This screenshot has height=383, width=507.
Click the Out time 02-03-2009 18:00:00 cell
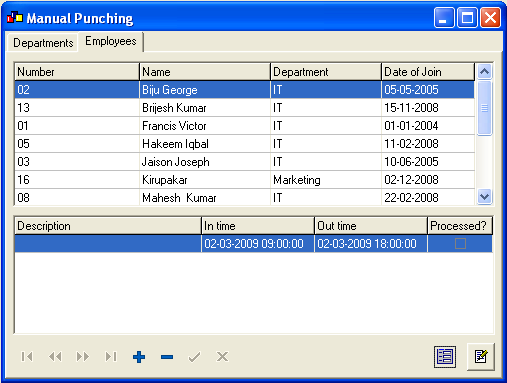point(371,244)
